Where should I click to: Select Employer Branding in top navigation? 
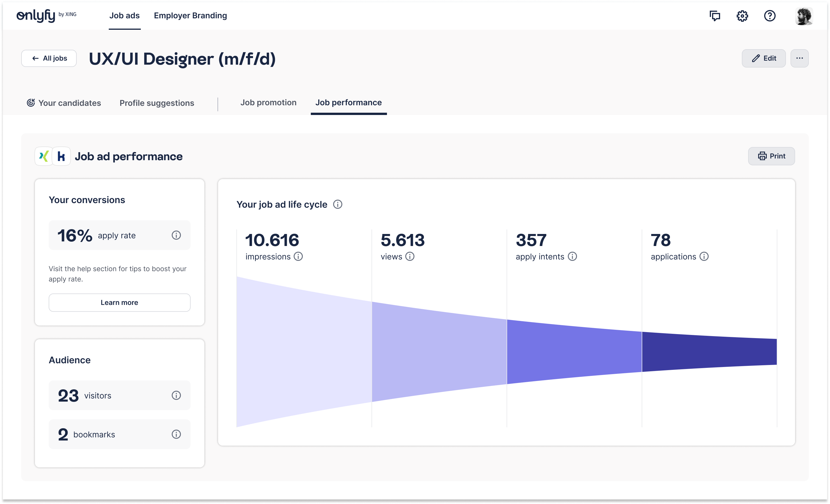coord(190,15)
